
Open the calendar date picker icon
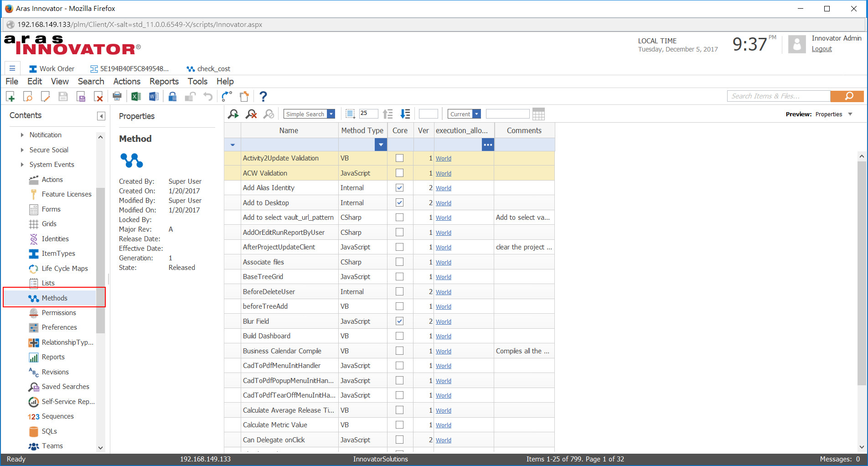(538, 114)
